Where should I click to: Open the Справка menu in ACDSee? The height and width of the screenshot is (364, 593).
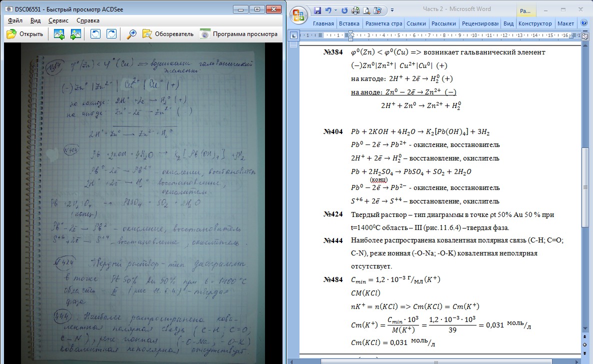pos(87,20)
